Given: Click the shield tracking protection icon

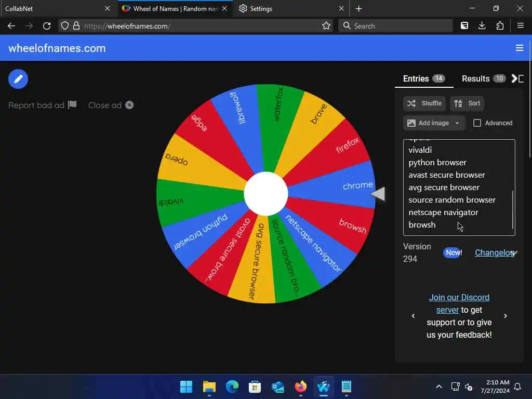Looking at the screenshot, I should point(65,26).
